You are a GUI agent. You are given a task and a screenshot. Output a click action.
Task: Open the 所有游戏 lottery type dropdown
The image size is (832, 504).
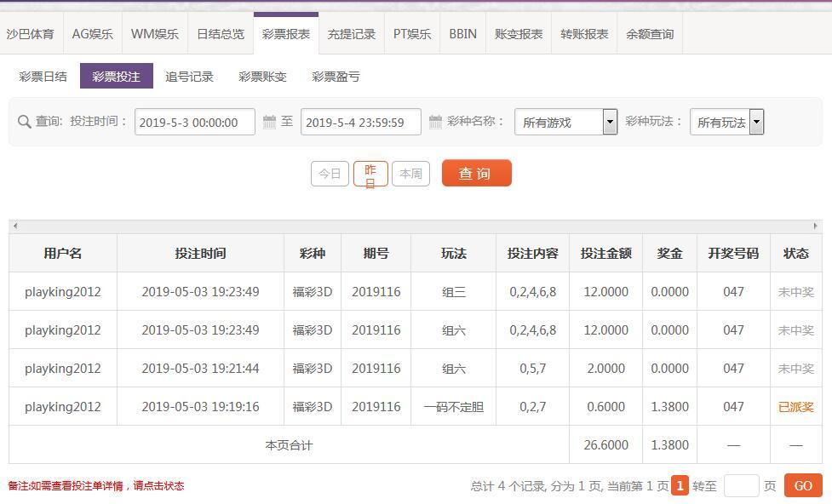click(x=565, y=122)
